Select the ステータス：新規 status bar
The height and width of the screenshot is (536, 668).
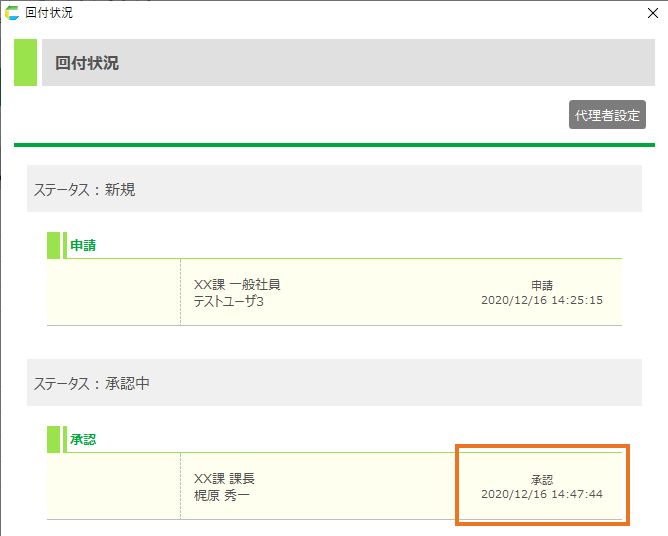(x=334, y=189)
